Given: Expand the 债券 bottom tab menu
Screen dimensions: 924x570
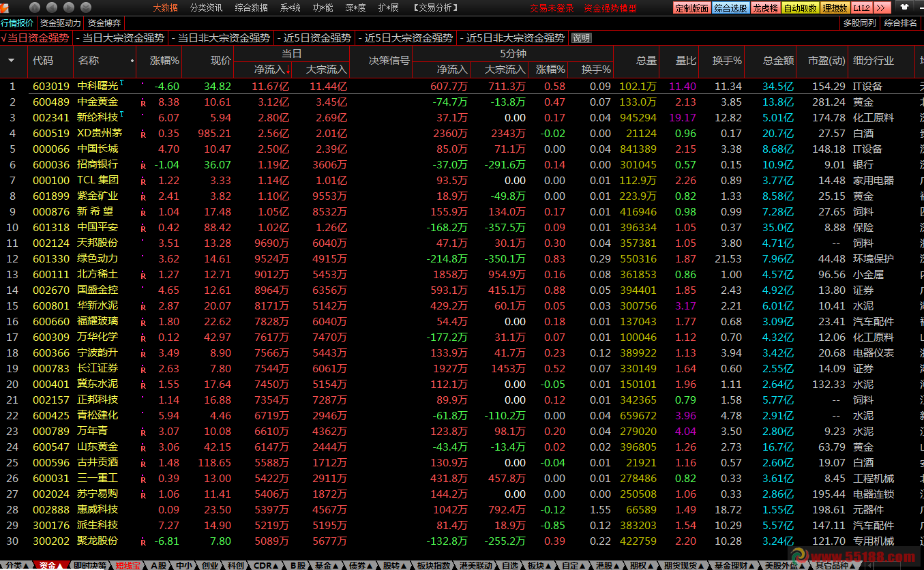Looking at the screenshot, I should [361, 565].
